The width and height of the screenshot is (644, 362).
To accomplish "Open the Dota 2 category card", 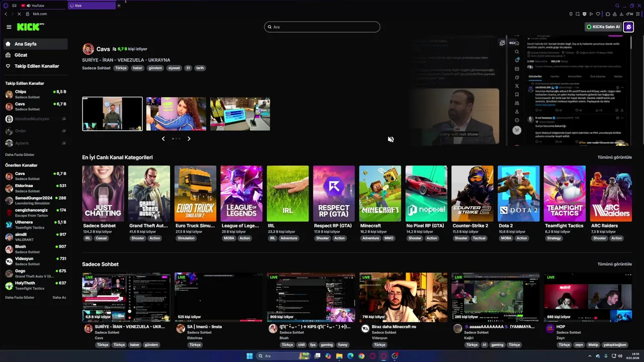I will pyautogui.click(x=518, y=194).
